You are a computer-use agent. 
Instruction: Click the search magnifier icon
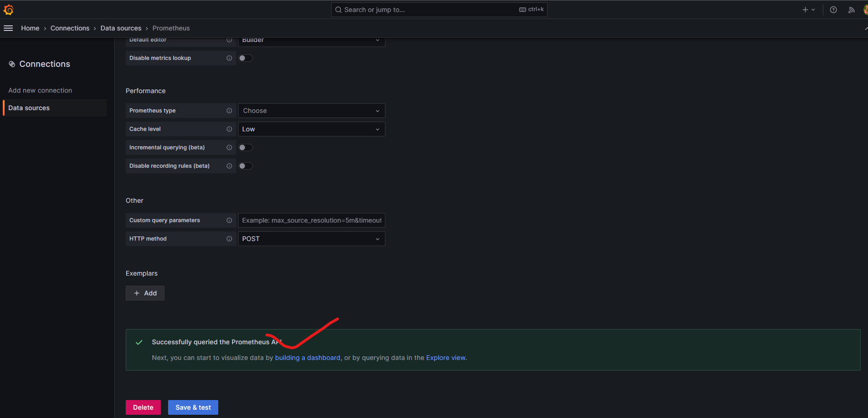tap(338, 10)
